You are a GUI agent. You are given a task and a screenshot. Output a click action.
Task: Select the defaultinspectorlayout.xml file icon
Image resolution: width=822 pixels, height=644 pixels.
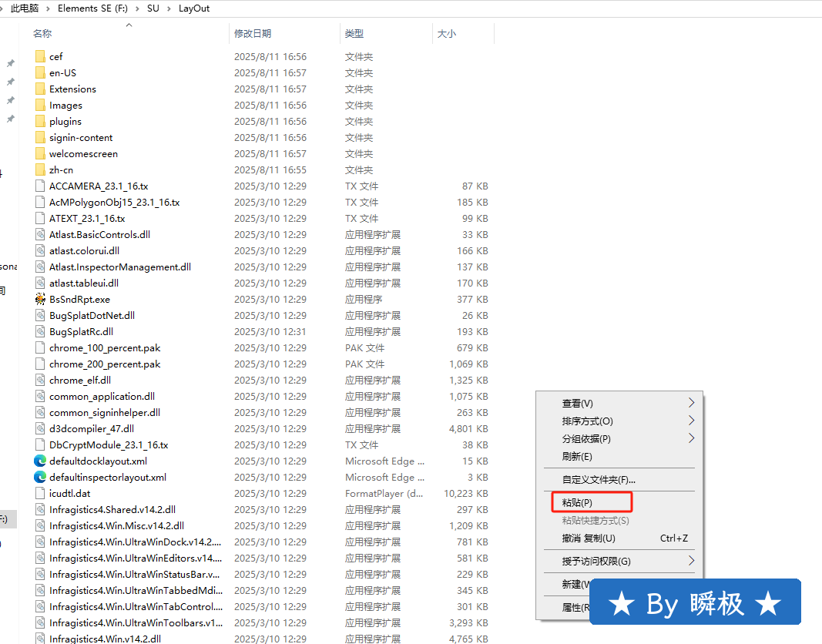pyautogui.click(x=41, y=477)
